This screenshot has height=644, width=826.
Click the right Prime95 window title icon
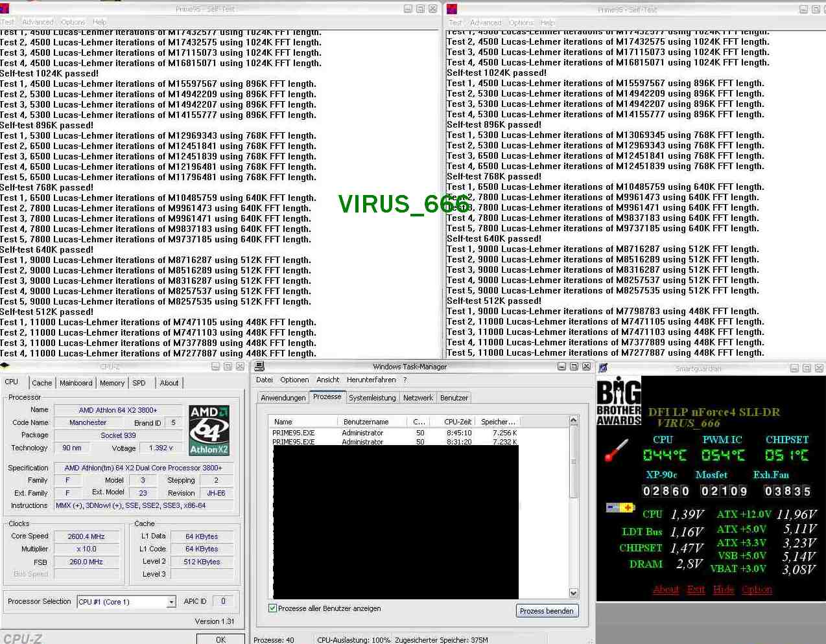tap(452, 9)
